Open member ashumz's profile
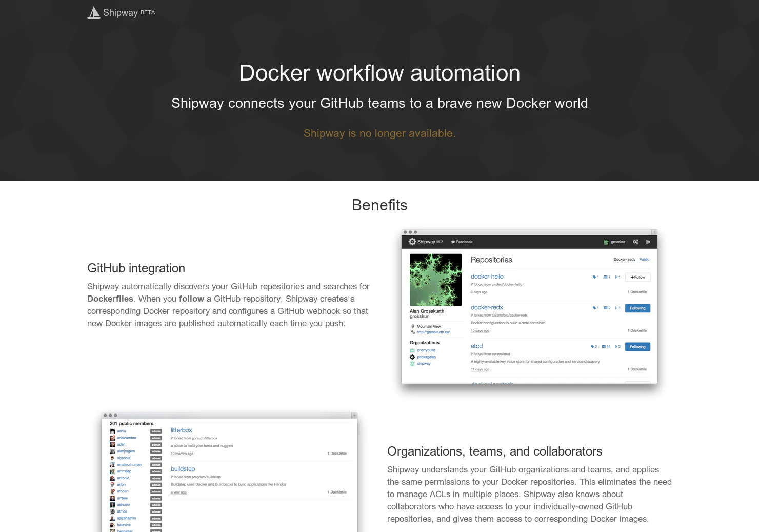The image size is (759, 532). click(x=124, y=505)
